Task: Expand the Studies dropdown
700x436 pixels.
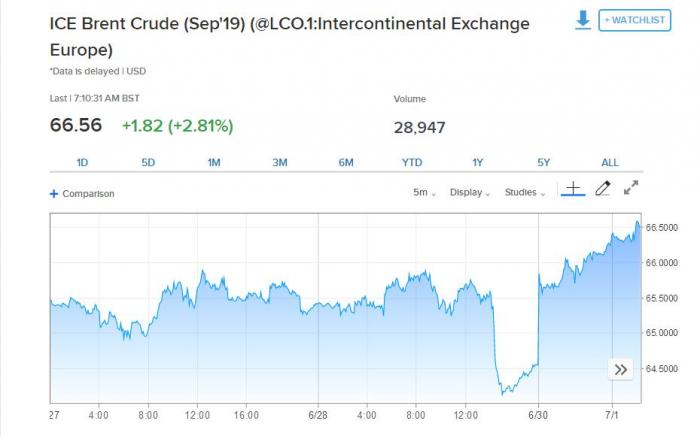Action: (x=524, y=193)
